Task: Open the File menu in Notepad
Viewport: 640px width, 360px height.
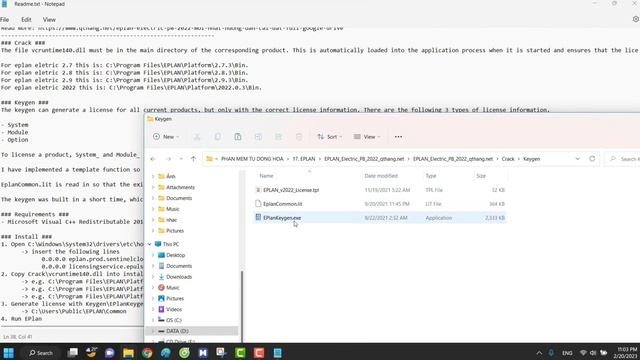Action: [x=4, y=20]
